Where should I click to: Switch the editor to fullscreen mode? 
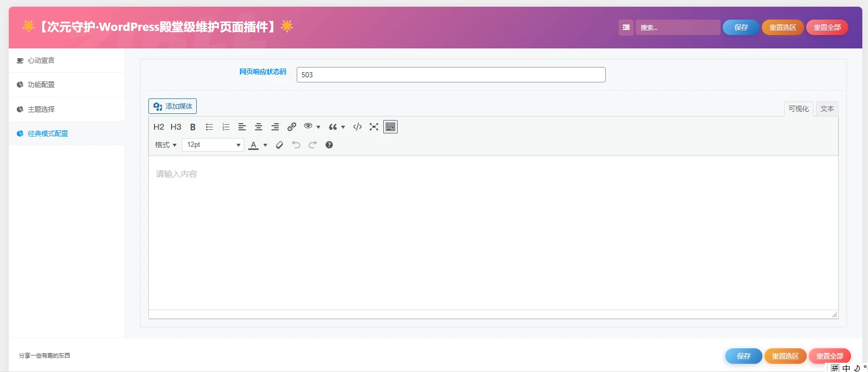pyautogui.click(x=374, y=127)
